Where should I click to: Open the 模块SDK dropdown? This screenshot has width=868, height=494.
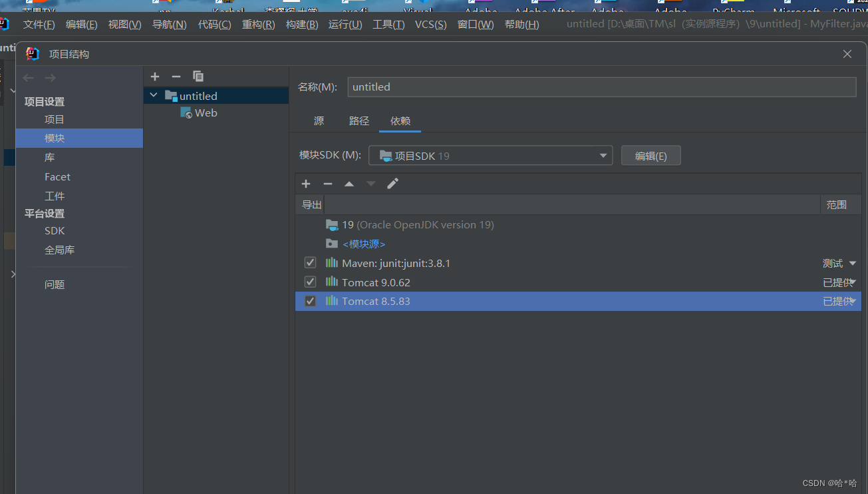coord(490,156)
